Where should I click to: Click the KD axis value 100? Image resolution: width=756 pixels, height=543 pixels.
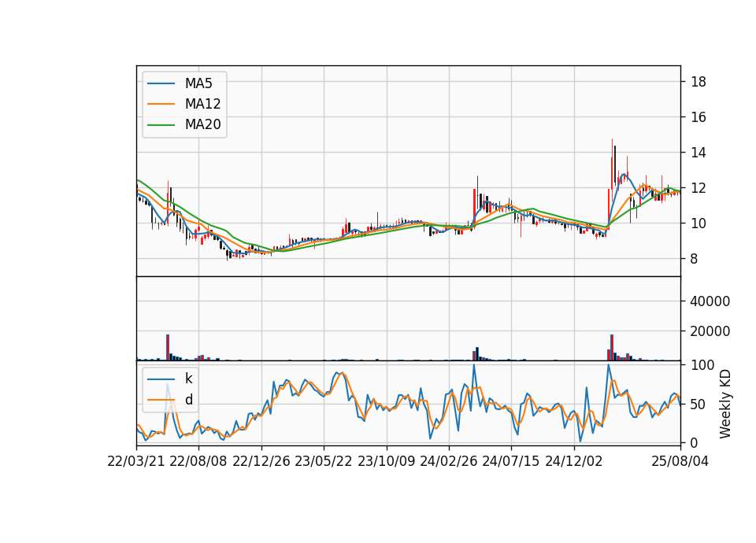[x=702, y=365]
